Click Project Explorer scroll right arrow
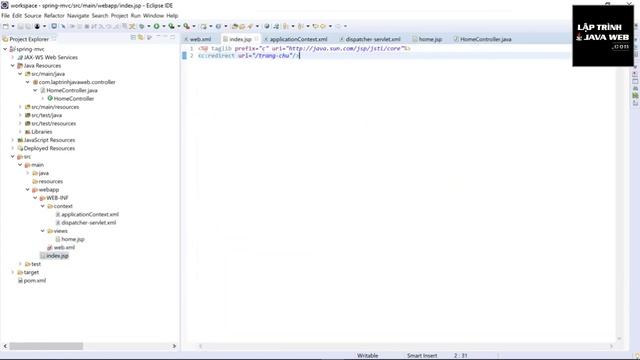The width and height of the screenshot is (640, 360). coord(174,346)
